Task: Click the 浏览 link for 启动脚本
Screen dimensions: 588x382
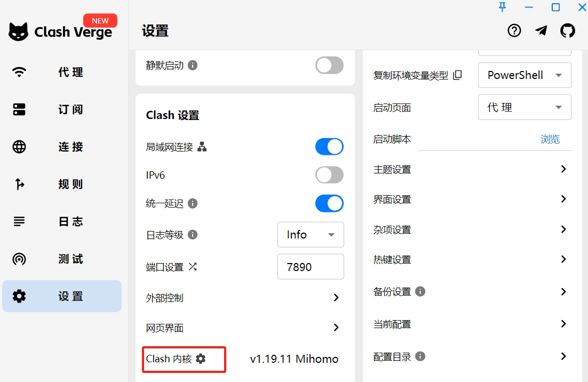Action: pos(550,139)
